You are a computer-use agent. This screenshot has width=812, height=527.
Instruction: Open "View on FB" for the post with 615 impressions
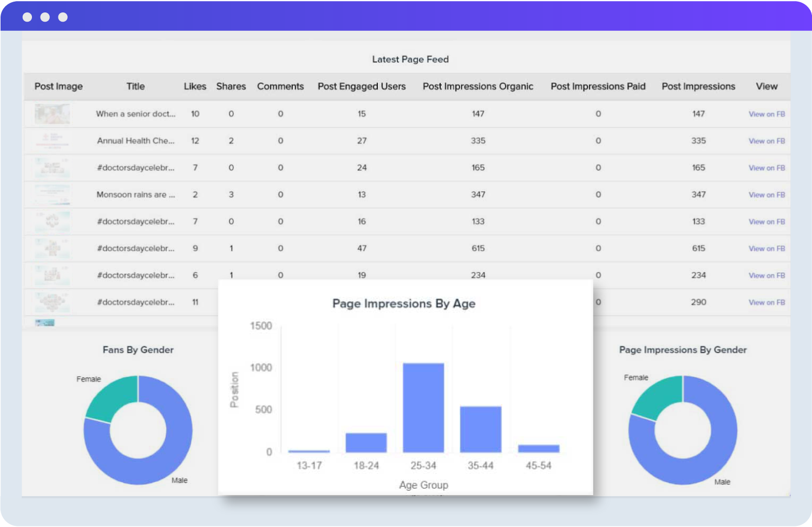[767, 248]
